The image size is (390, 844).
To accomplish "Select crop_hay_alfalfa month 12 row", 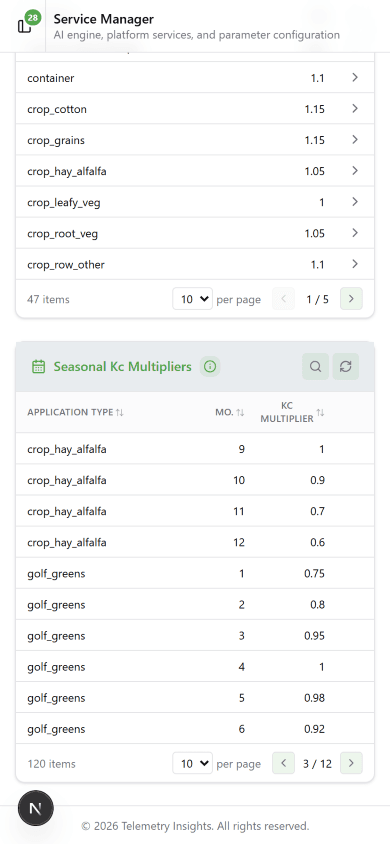I will pos(195,543).
